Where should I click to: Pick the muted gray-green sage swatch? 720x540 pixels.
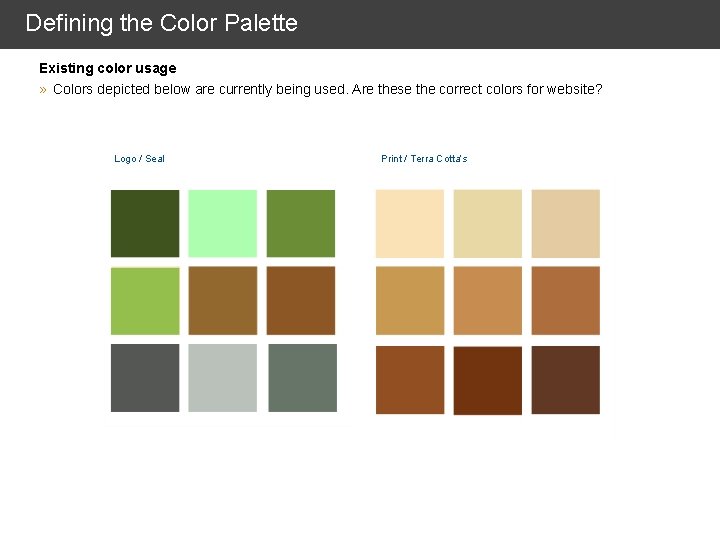click(302, 378)
